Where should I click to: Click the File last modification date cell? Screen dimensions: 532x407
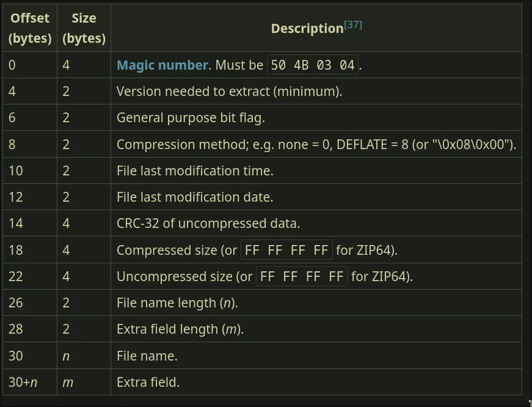[x=195, y=197]
